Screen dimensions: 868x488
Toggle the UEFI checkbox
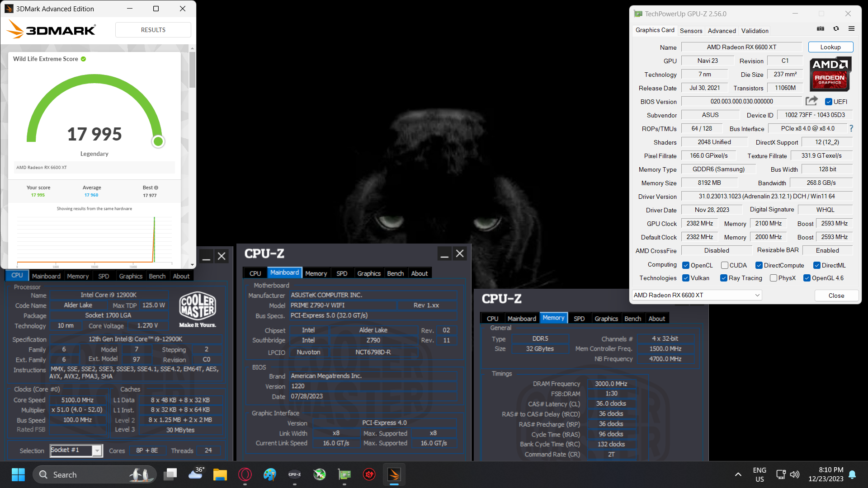pyautogui.click(x=829, y=102)
